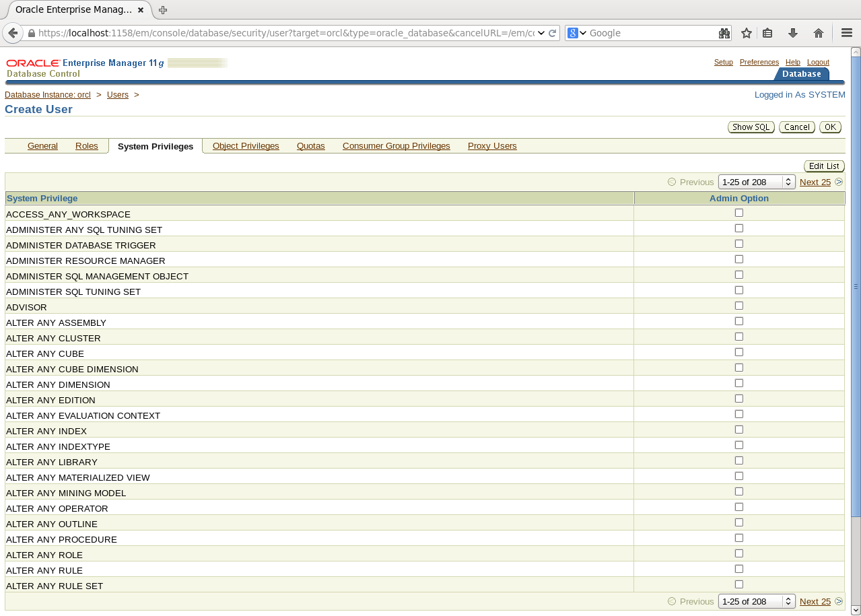Open the top 1-25 of 208 range dropdown

757,182
